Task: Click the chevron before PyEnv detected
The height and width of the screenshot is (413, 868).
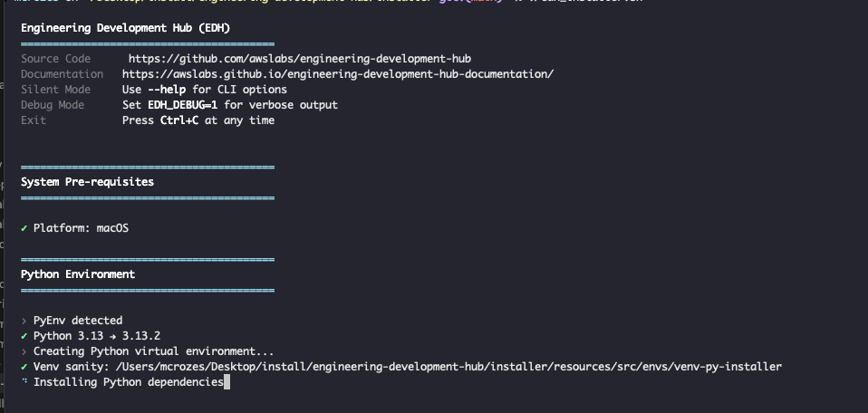Action: click(x=24, y=321)
